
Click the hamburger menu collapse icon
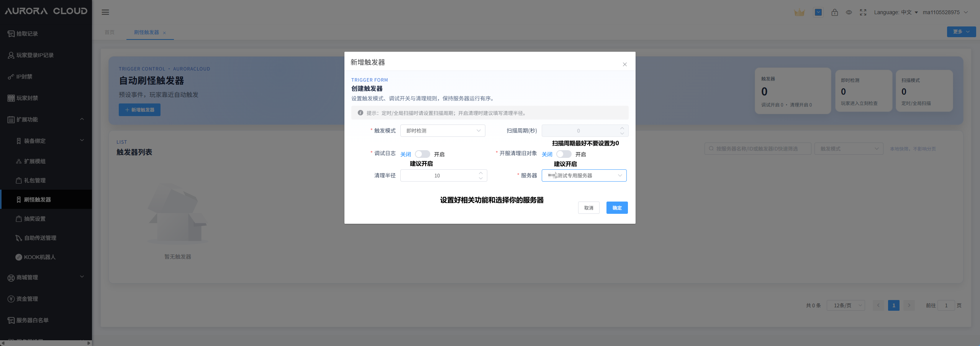point(105,12)
